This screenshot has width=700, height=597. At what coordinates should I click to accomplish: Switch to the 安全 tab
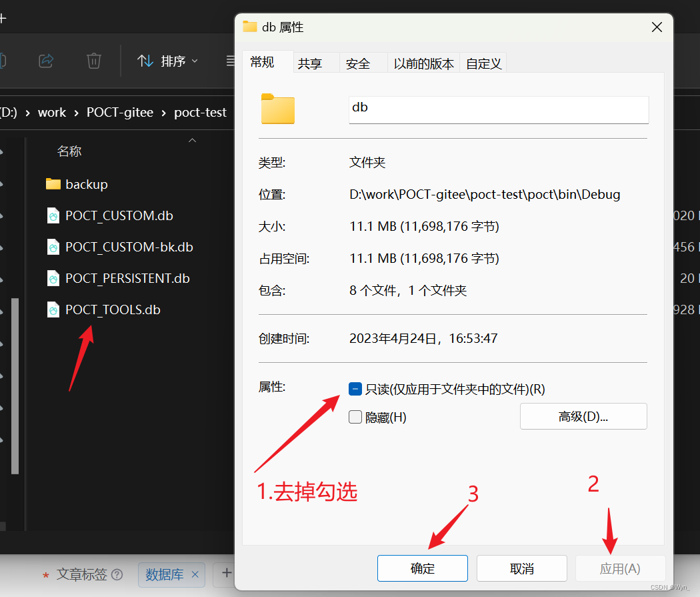click(x=358, y=63)
